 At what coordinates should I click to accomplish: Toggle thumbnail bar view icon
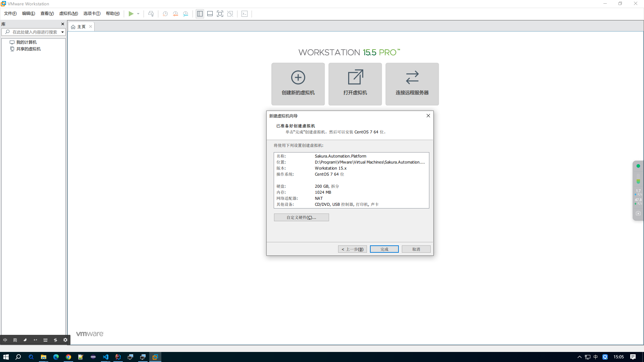click(210, 14)
